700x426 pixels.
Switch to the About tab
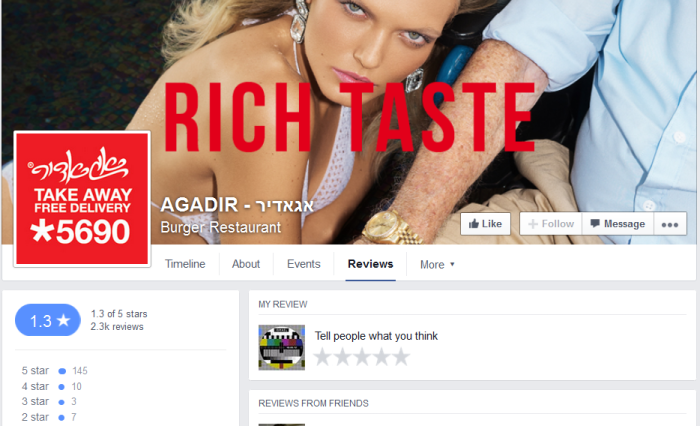(x=246, y=264)
